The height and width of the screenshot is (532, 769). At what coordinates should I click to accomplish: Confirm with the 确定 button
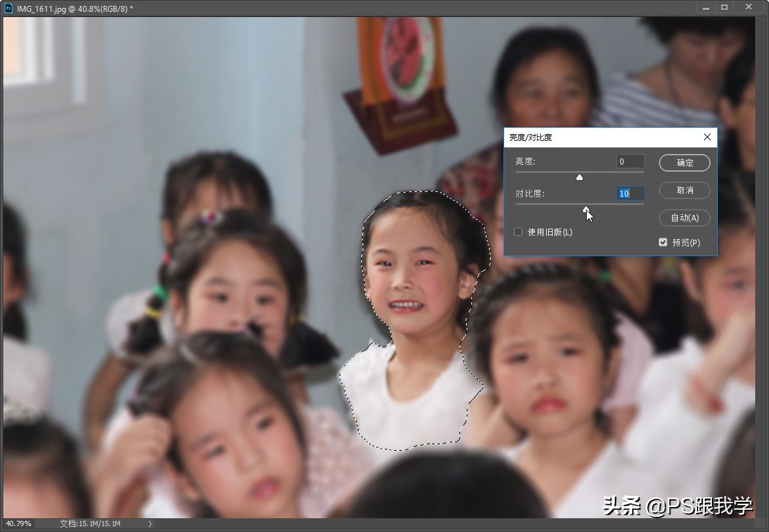[684, 162]
